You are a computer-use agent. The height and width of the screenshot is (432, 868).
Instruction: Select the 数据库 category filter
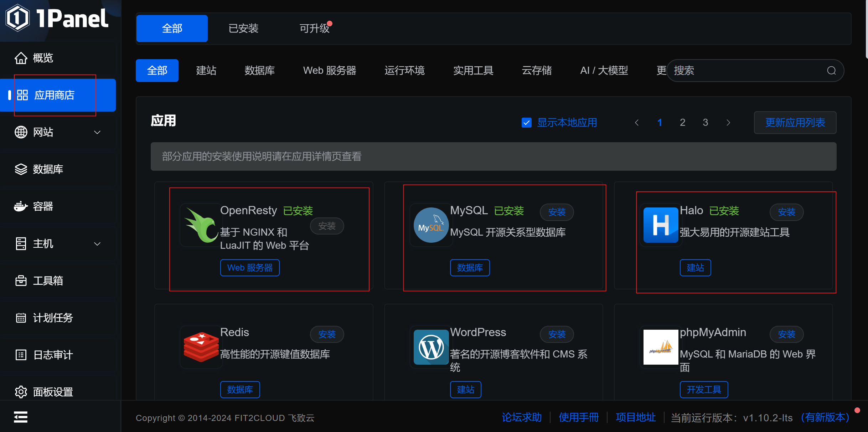259,71
